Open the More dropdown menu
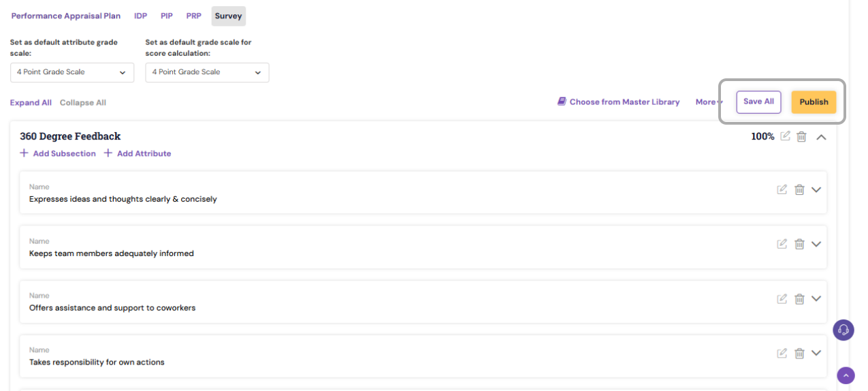The image size is (868, 391). (709, 102)
